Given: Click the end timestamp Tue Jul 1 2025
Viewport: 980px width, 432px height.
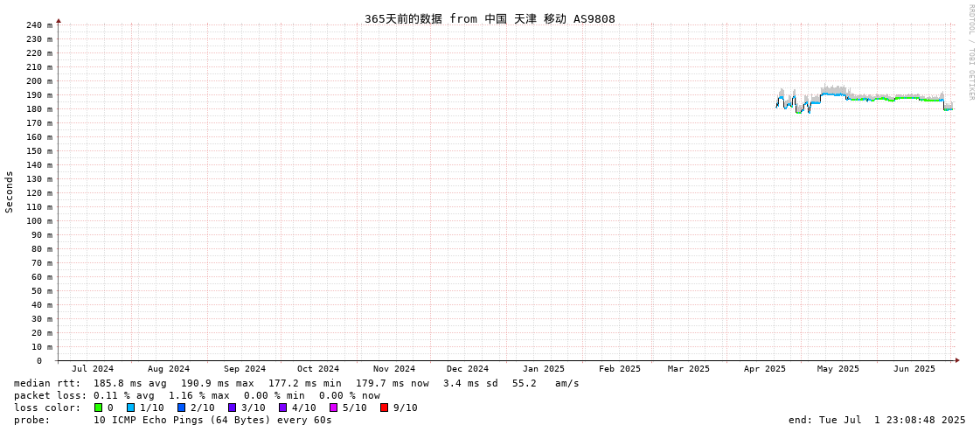Looking at the screenshot, I should click(877, 420).
